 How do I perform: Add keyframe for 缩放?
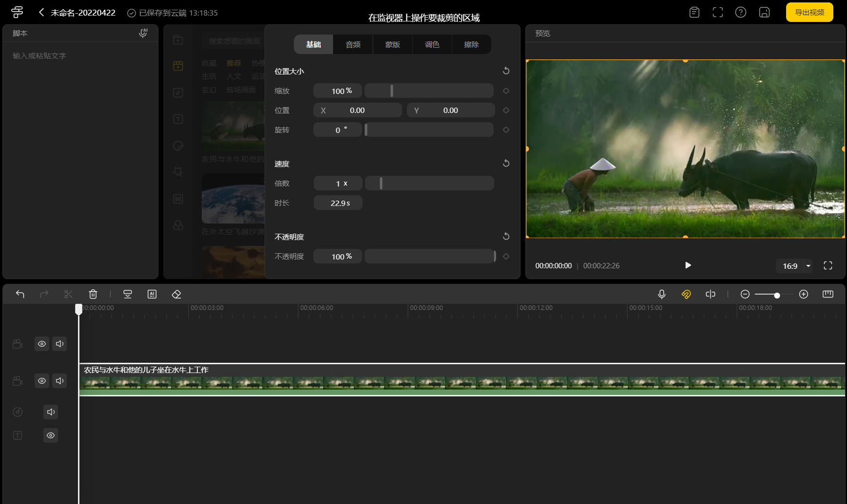pos(506,91)
